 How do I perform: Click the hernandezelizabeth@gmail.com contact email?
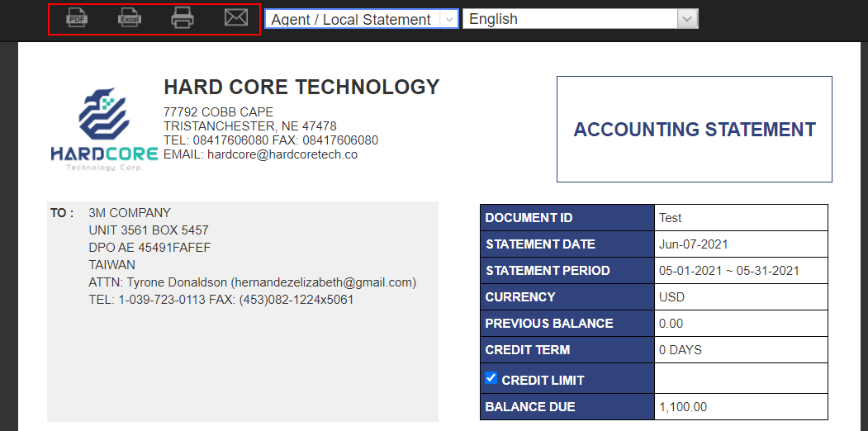point(323,282)
